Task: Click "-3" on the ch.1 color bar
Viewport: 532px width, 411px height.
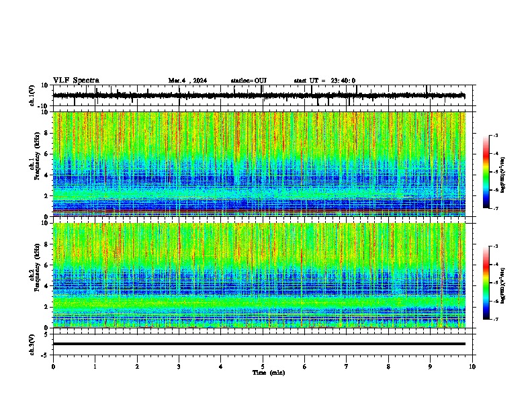Action: 496,136
